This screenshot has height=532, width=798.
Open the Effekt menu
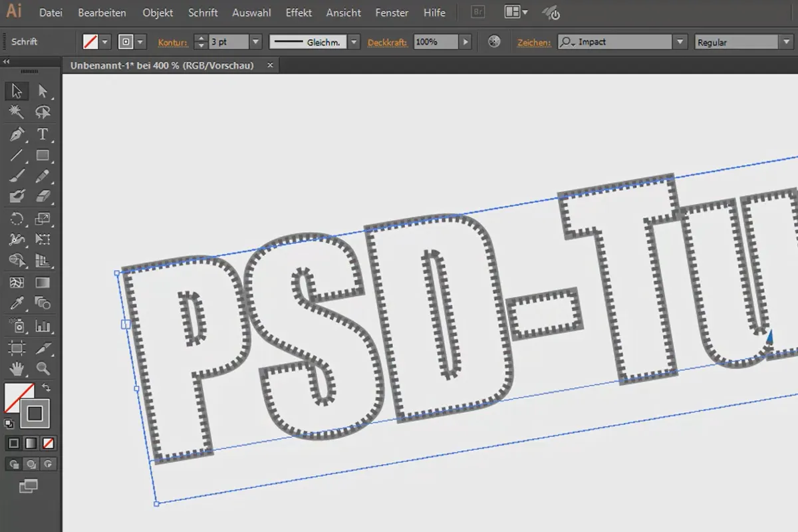coord(299,13)
